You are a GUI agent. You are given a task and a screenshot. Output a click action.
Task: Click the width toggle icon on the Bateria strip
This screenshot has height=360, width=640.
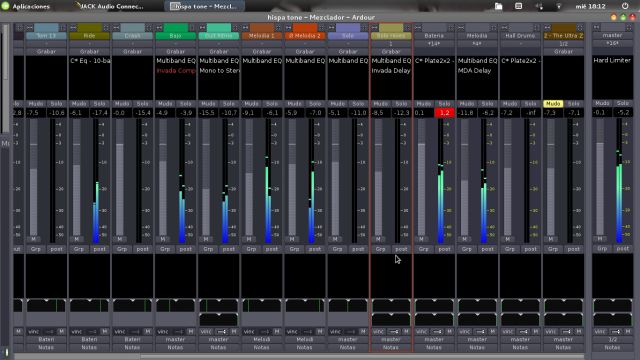tap(418, 27)
